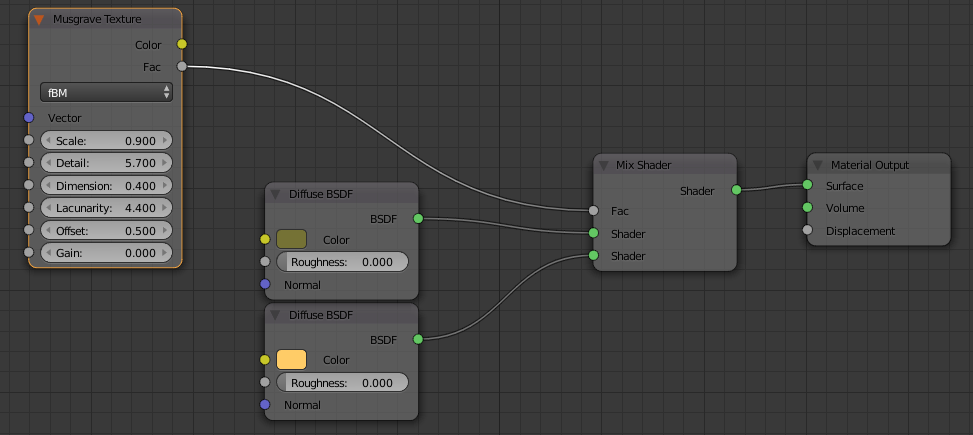Screen dimensions: 973x435
Task: Click Mix Shader Fac input socket
Action: pos(593,211)
